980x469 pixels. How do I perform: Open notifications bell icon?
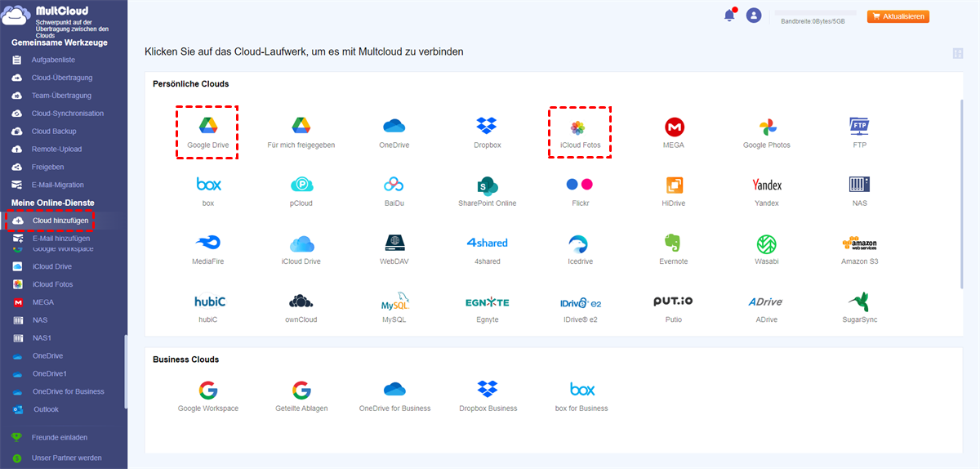click(729, 16)
